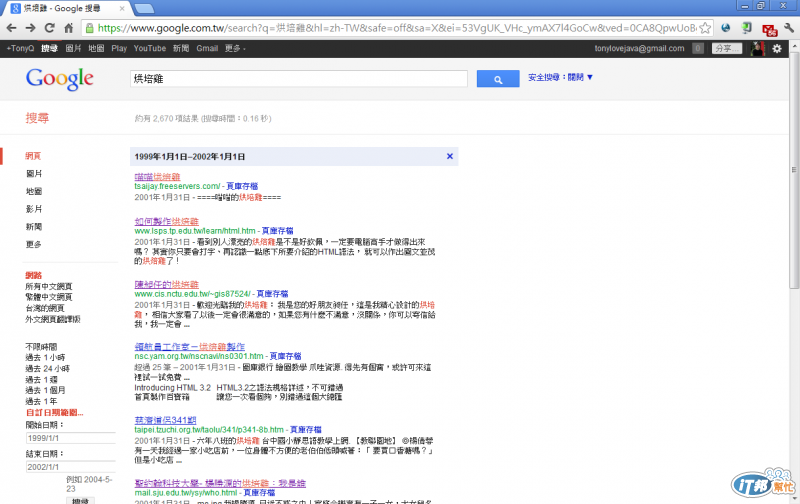Select 不限時間 time filter

pyautogui.click(x=41, y=346)
